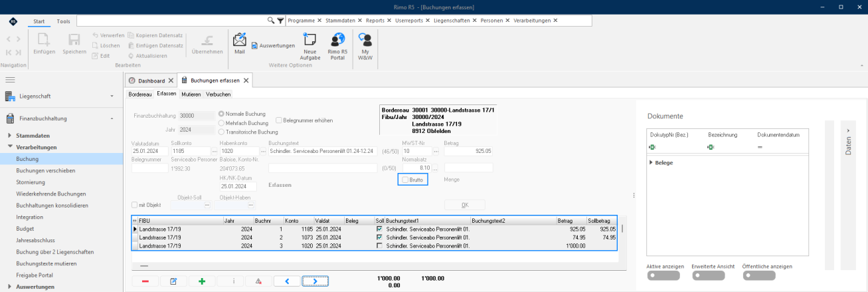Toggle Aktive anzeigen switch

663,275
